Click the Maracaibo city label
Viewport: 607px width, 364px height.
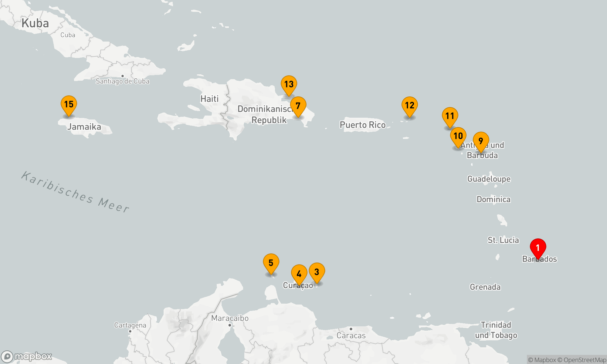click(x=230, y=318)
